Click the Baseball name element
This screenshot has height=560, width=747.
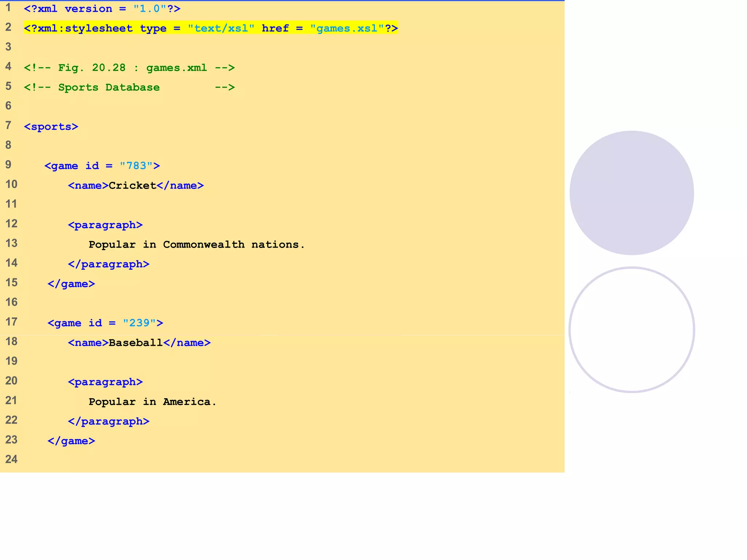coord(139,343)
